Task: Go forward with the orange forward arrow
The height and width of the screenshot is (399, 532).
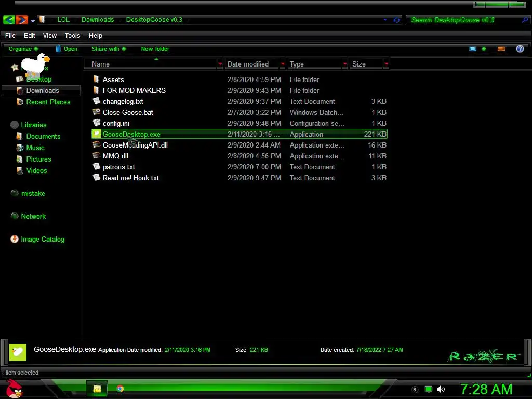Action: coord(22,20)
